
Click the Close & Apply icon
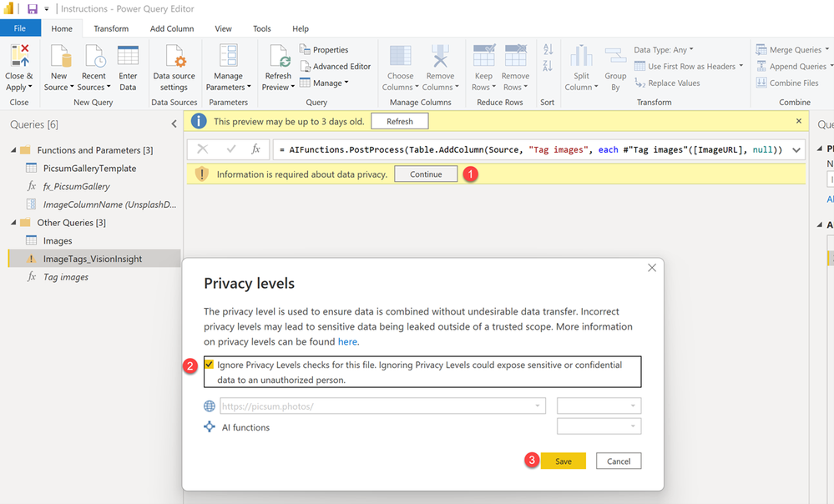(x=20, y=56)
